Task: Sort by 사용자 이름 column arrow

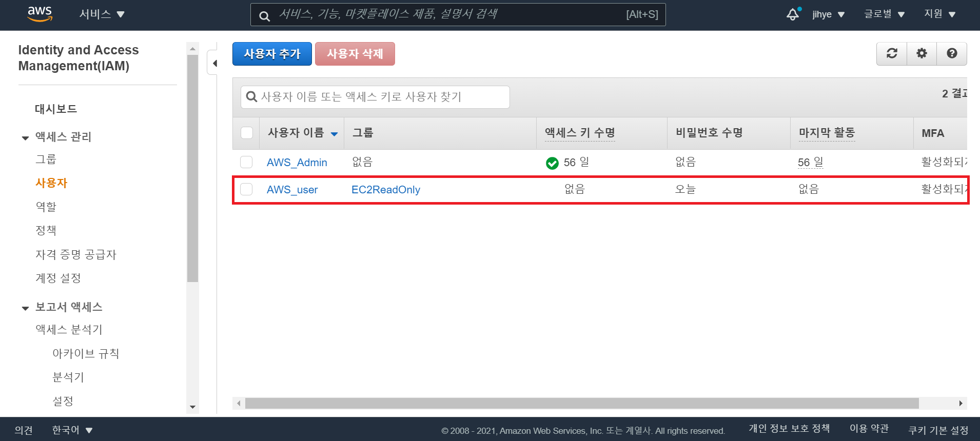Action: (x=334, y=134)
